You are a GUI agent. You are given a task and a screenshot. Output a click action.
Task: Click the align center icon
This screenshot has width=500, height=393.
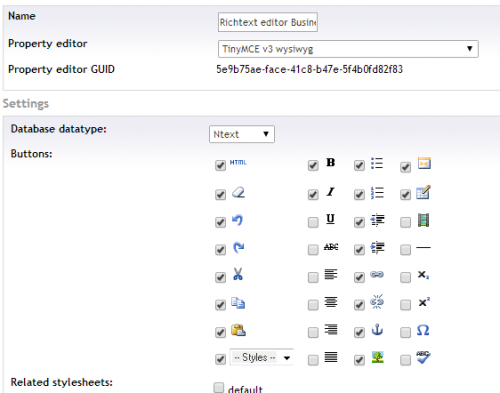331,302
